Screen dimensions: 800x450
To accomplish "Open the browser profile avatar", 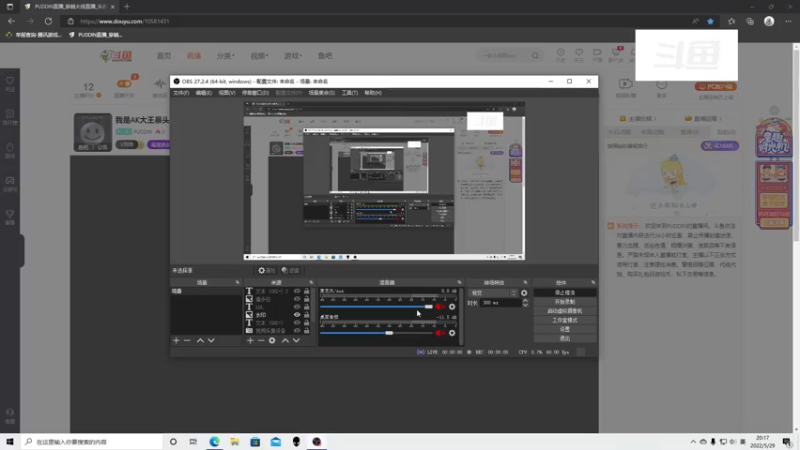I will tap(769, 21).
